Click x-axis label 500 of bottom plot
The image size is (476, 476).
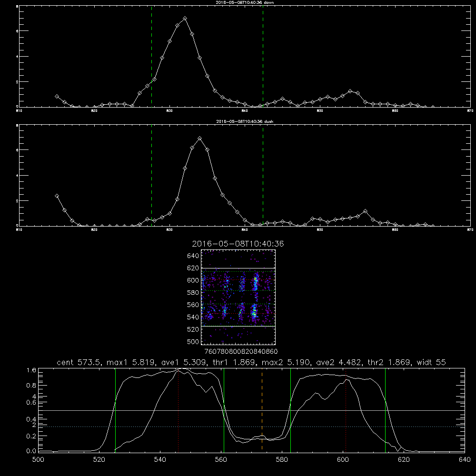38,460
